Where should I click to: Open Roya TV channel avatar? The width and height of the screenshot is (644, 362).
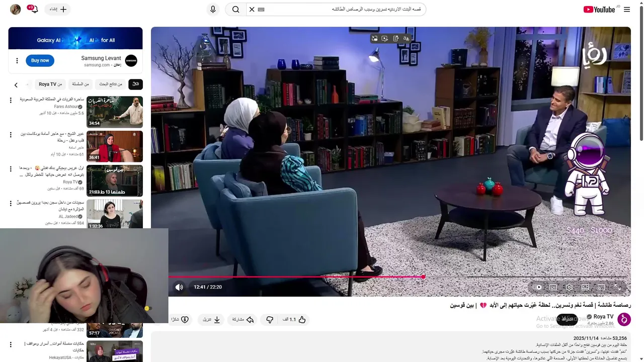[x=624, y=319]
